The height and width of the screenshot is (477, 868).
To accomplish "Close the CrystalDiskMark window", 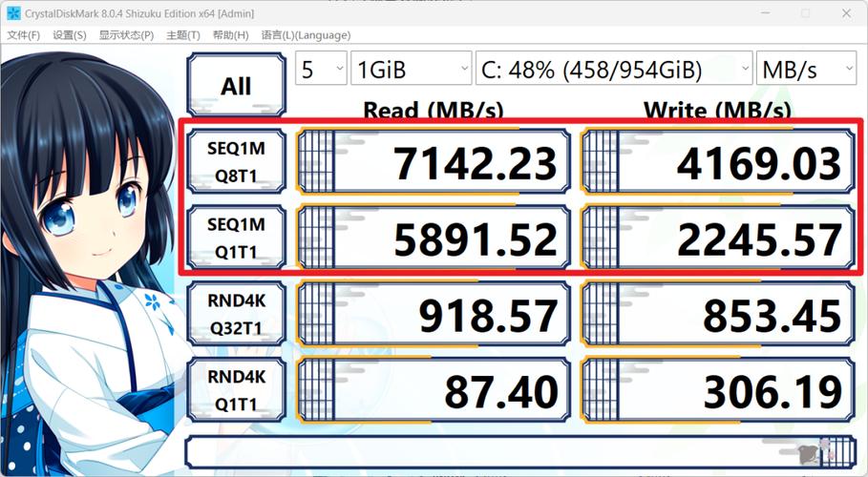I will point(846,12).
